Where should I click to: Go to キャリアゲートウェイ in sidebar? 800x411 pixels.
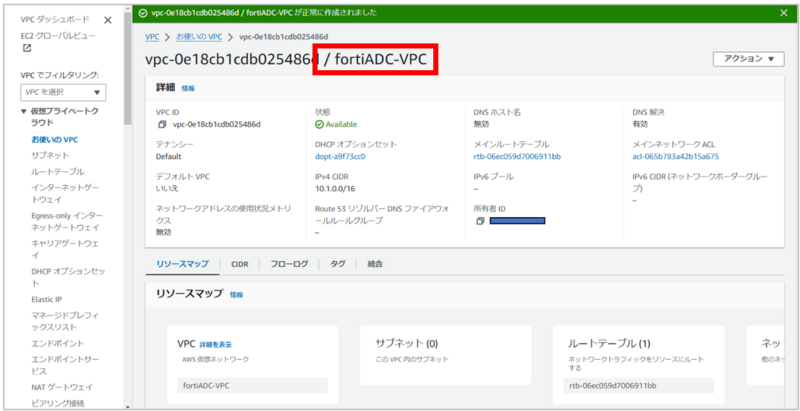tap(65, 249)
